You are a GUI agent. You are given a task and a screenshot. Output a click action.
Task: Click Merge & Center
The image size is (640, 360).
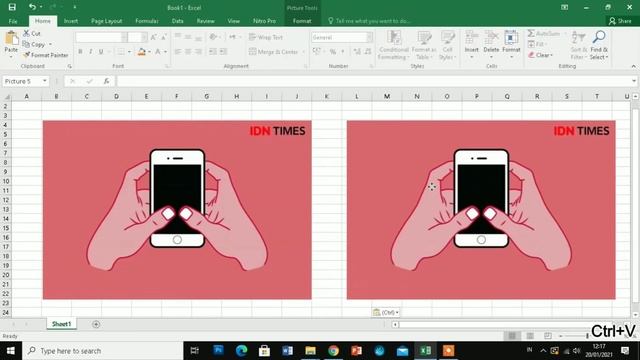(273, 52)
